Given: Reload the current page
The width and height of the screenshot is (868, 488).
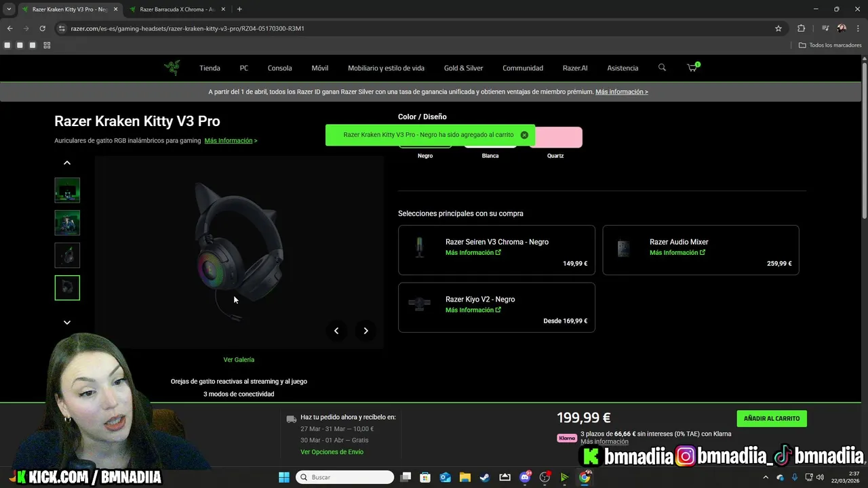Looking at the screenshot, I should [x=42, y=28].
